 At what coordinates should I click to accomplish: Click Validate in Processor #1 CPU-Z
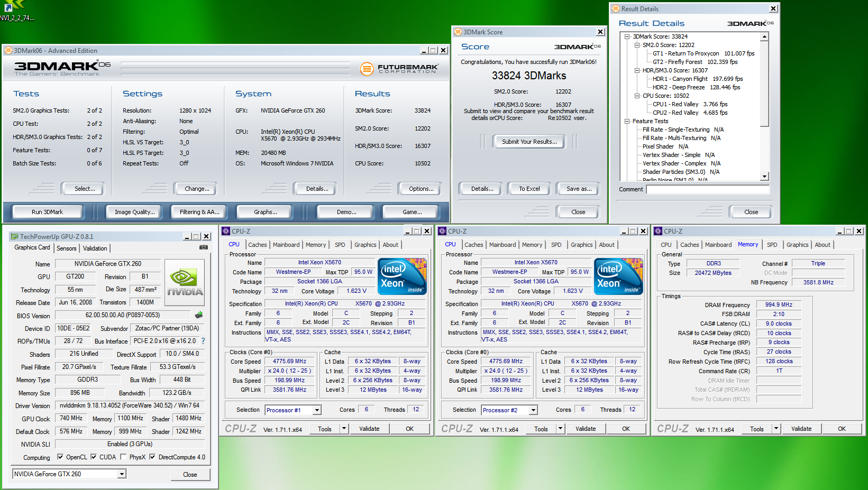point(369,429)
